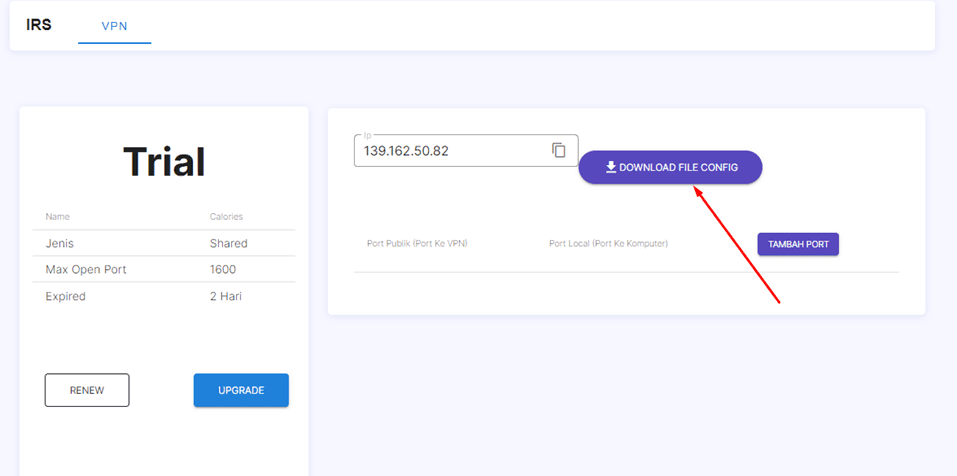Screen dimensions: 957x476
Task: Select the Expired row label
Action: (66, 297)
